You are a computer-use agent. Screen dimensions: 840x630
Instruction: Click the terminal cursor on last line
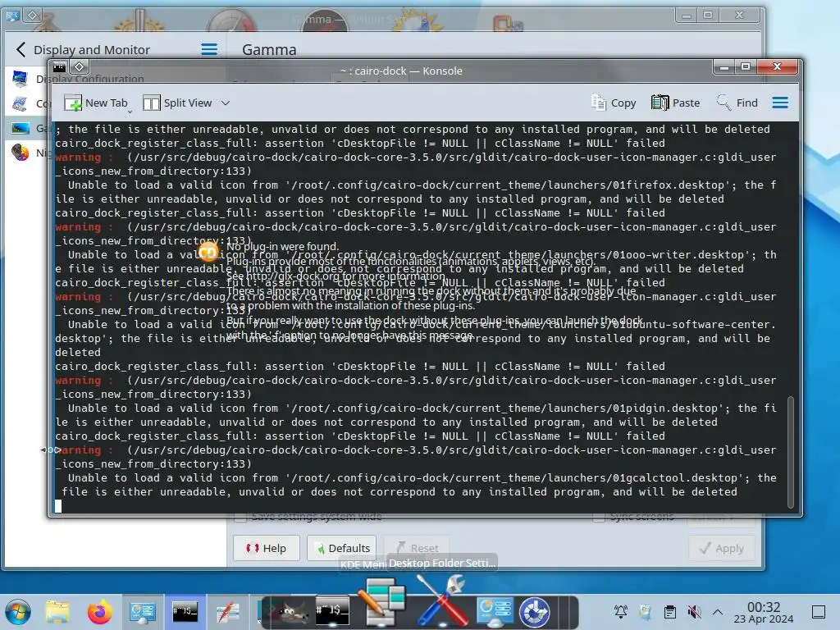[x=58, y=505]
